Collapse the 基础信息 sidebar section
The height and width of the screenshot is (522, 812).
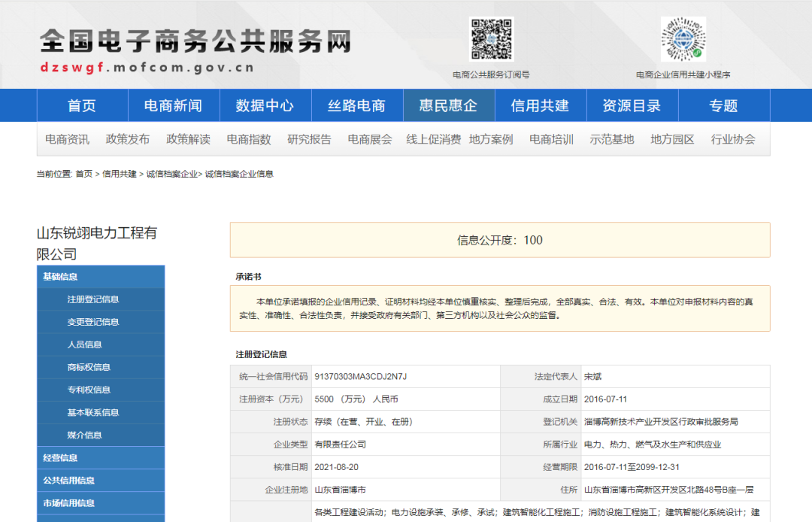click(x=60, y=277)
